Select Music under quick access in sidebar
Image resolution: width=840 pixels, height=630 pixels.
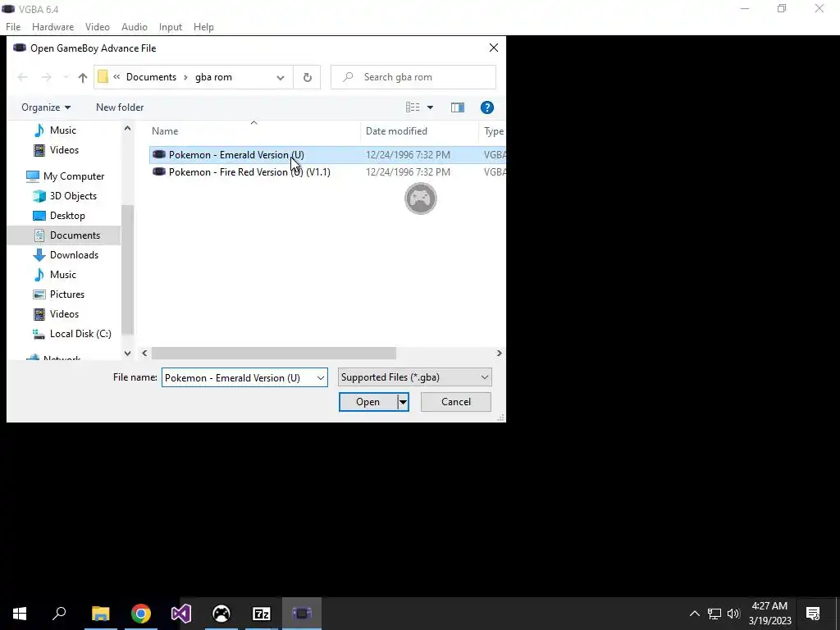[62, 130]
